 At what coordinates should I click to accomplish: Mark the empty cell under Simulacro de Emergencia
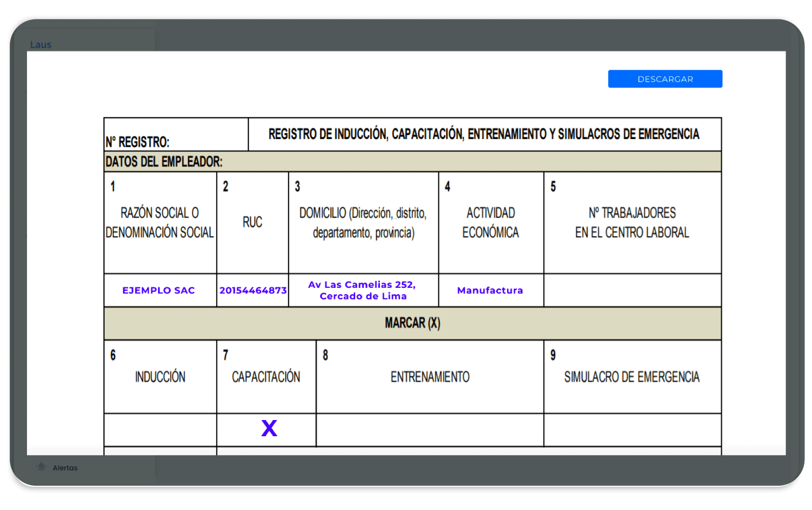(x=632, y=429)
